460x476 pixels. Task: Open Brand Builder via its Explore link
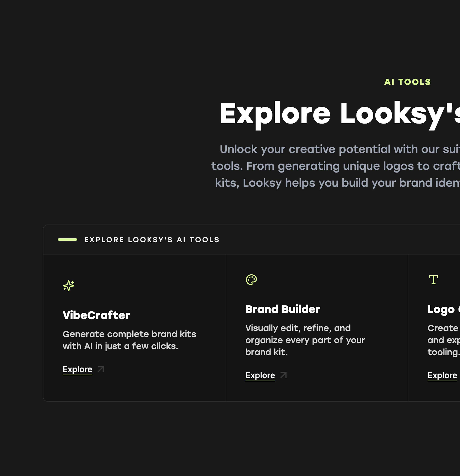(260, 375)
